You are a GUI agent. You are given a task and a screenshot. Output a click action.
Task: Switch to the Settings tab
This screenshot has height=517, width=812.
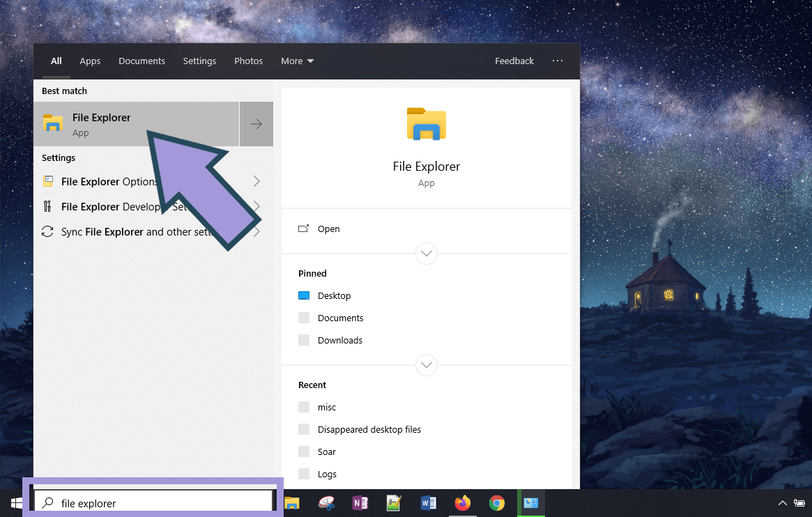[x=199, y=61]
